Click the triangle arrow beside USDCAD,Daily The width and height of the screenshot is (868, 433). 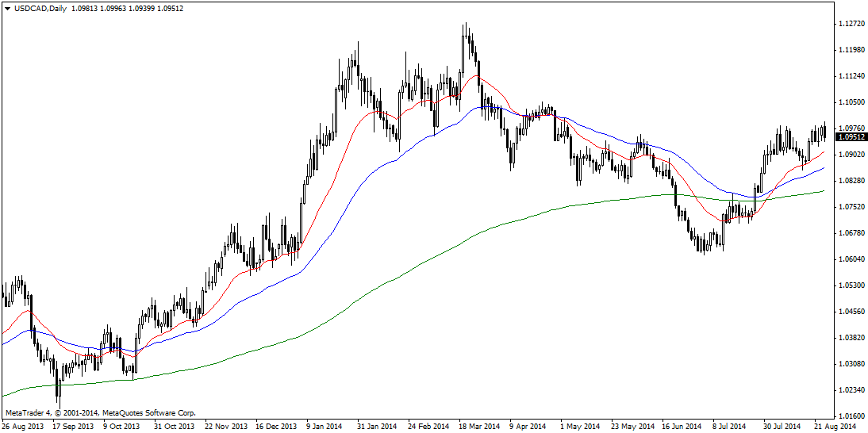click(6, 8)
